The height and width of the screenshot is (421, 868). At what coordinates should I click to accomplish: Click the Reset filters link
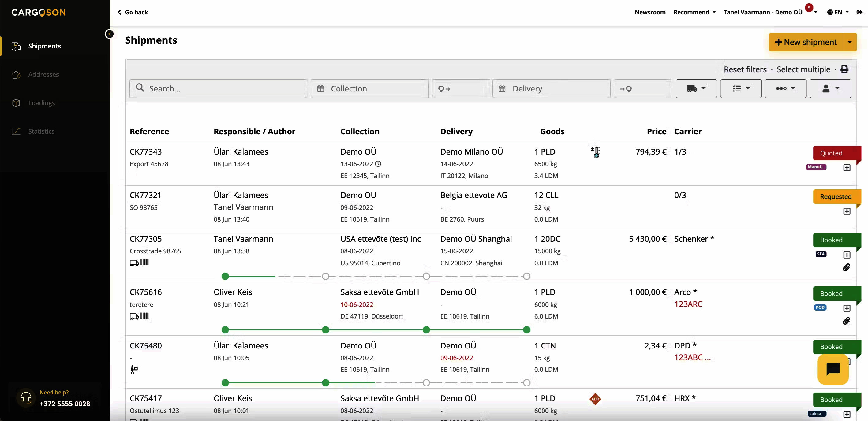[745, 69]
